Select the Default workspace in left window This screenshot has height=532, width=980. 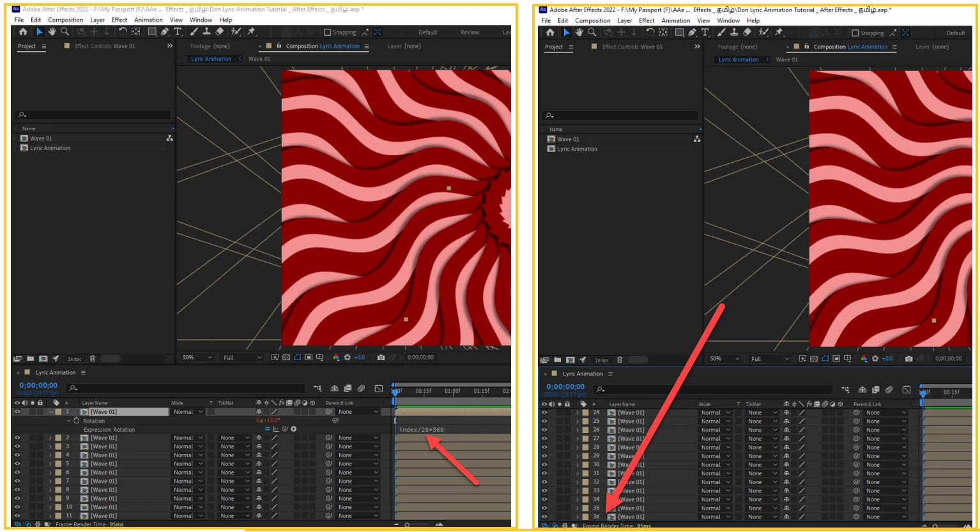[x=427, y=33]
